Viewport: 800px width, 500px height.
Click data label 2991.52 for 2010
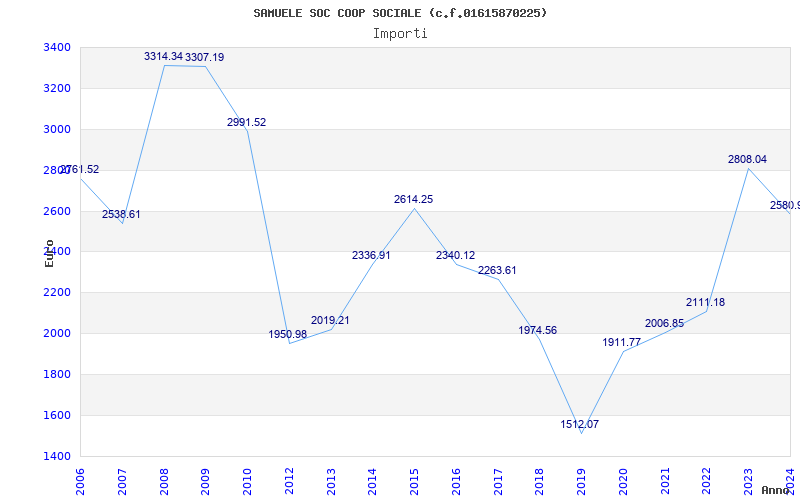tap(246, 122)
